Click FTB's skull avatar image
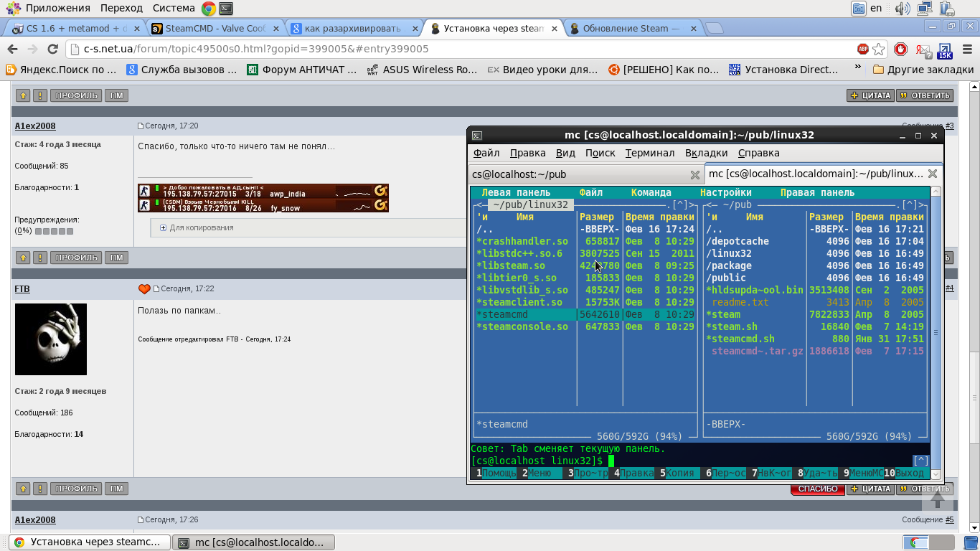This screenshot has height=551, width=980. coord(51,339)
